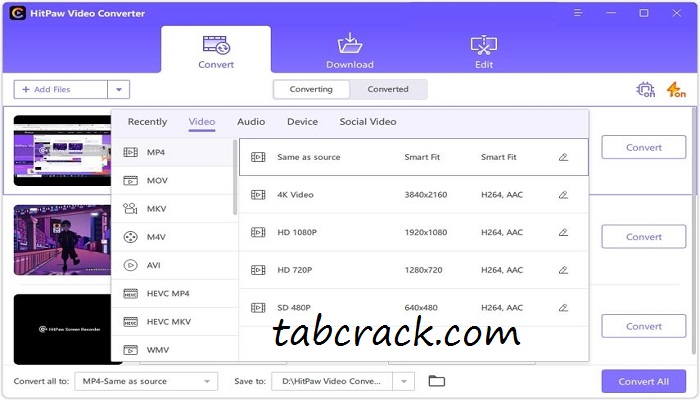Click the MKV camera icon
Viewport: 700px width, 400px height.
[130, 208]
